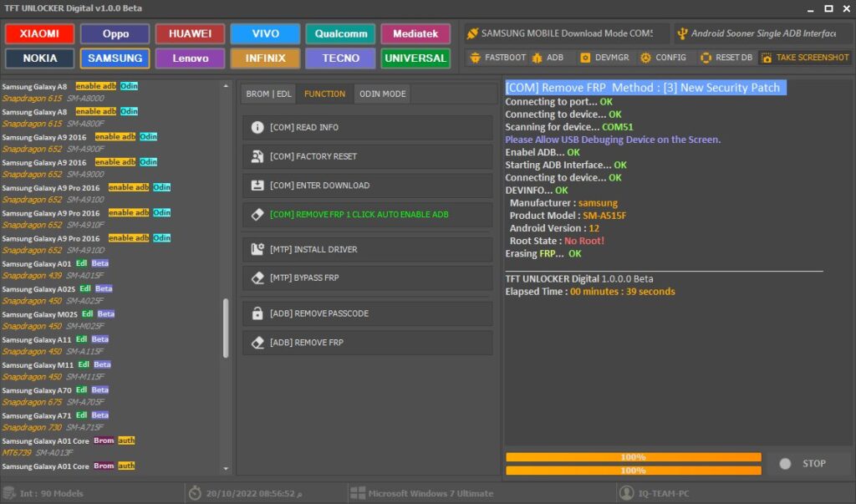Click the clock icon in the status bar
Viewport: 856px width, 504px height.
[x=195, y=493]
